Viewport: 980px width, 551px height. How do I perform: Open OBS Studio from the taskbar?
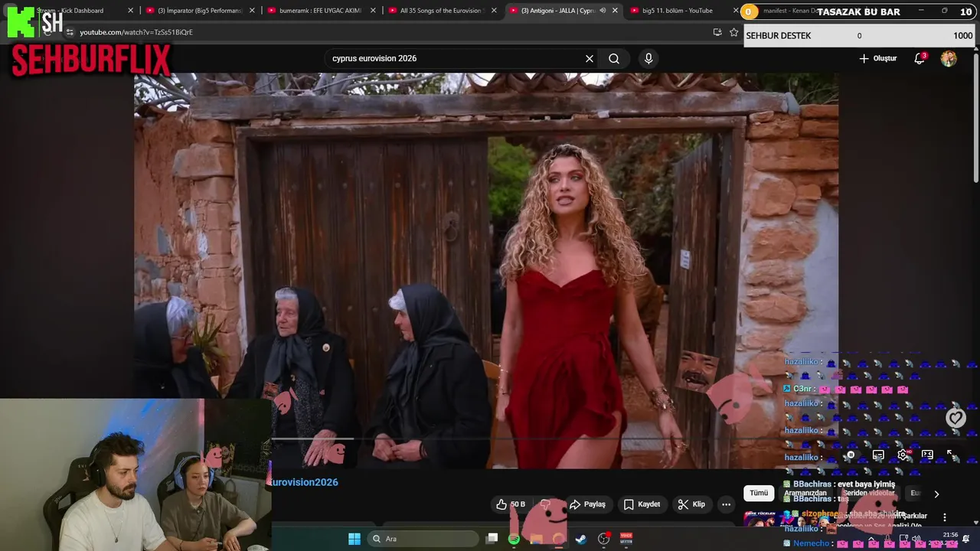pos(603,539)
